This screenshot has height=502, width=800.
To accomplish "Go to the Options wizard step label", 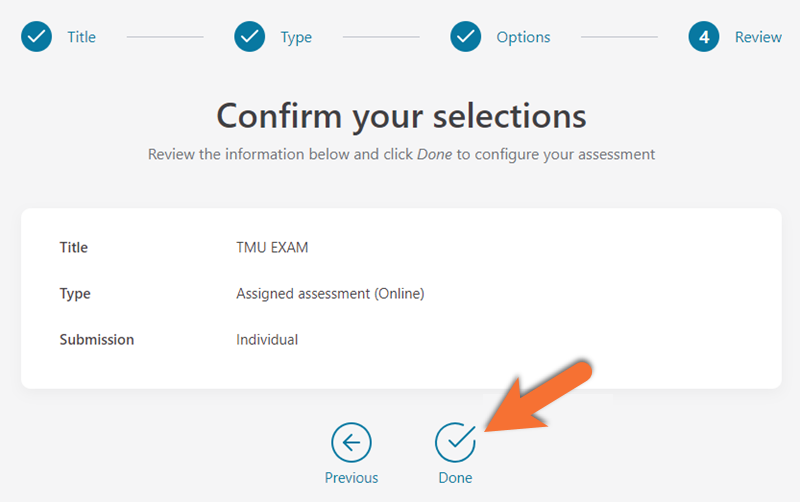I will pyautogui.click(x=523, y=37).
